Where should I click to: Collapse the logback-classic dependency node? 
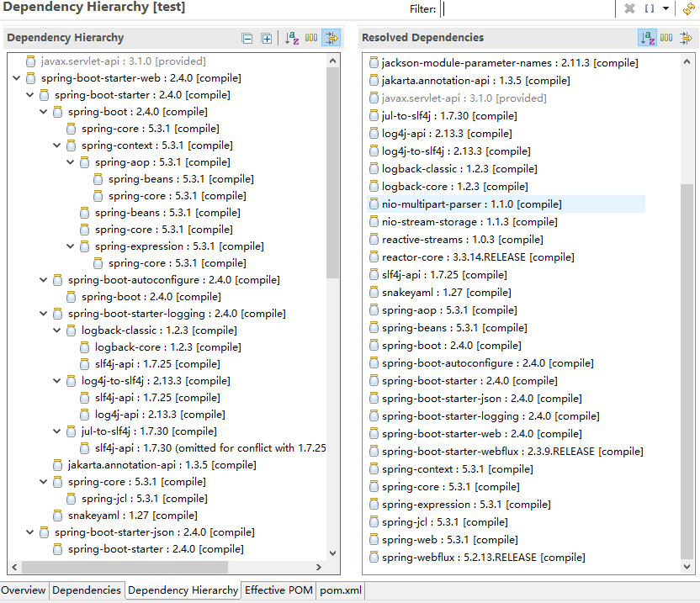click(56, 330)
